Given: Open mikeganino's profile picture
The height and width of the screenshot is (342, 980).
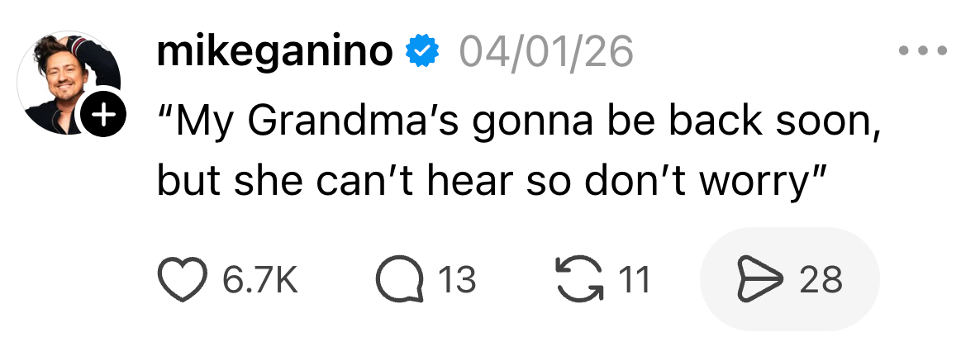Looking at the screenshot, I should (69, 83).
